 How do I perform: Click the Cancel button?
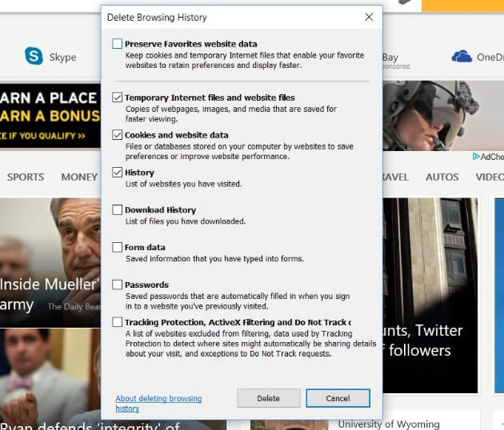tap(338, 398)
